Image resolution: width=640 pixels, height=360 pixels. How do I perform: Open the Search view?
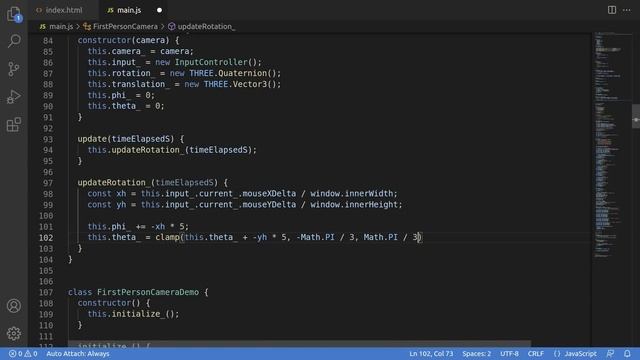[x=14, y=41]
